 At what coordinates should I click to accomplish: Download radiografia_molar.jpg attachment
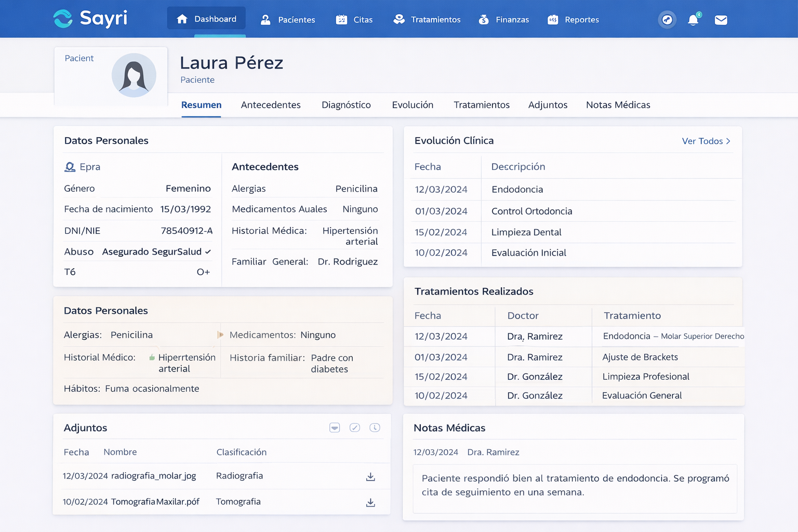pos(370,476)
